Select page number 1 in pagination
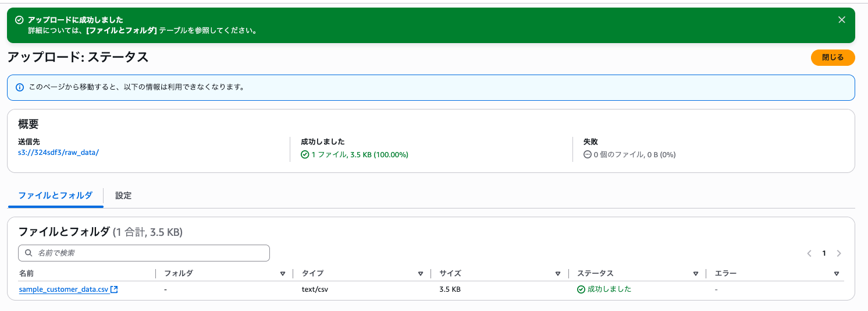 (x=824, y=253)
